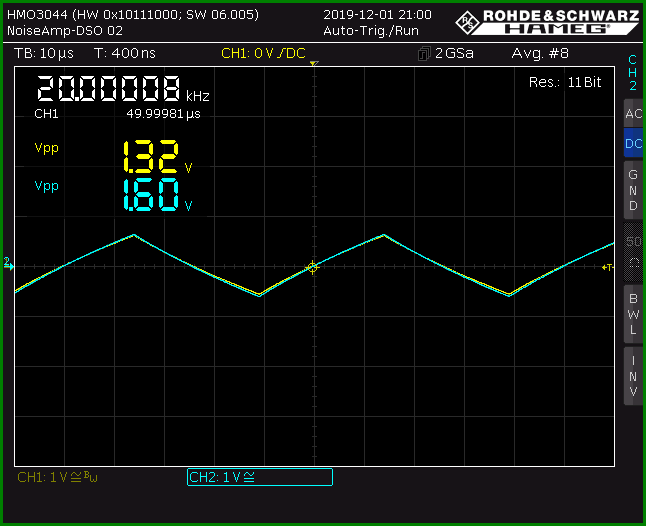Image resolution: width=646 pixels, height=526 pixels.
Task: Select the CH2: 1 V channel box
Action: [260, 477]
